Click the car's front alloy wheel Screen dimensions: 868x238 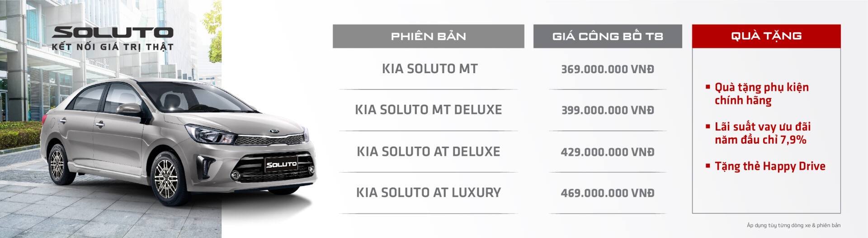pyautogui.click(x=166, y=178)
